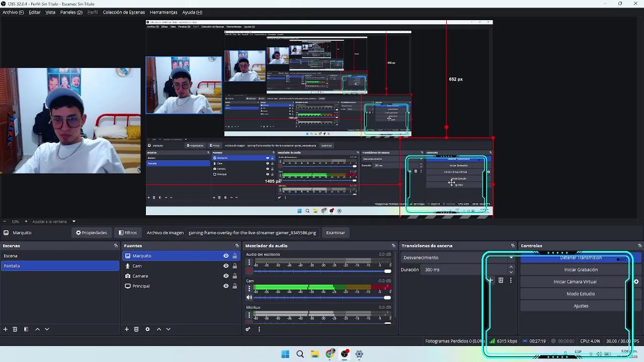Screen dimensions: 644x362
Task: Open Cam audio track three-dot menu
Action: click(249, 289)
